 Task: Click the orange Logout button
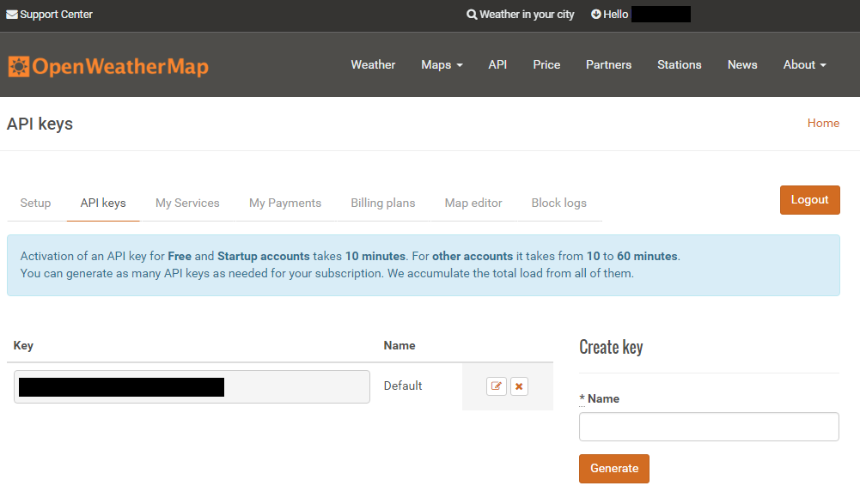click(x=809, y=200)
